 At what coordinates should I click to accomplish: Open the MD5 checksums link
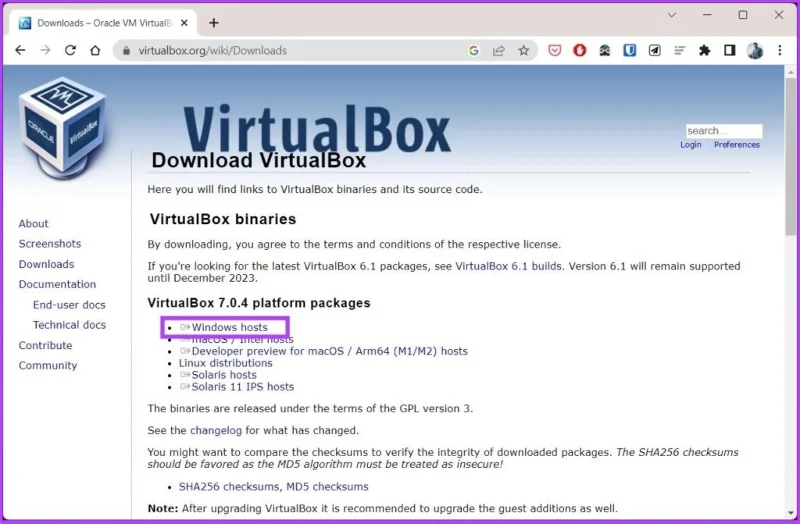327,487
